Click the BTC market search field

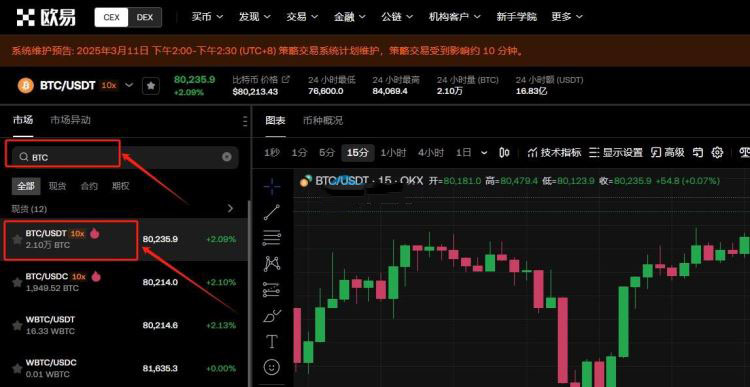122,157
